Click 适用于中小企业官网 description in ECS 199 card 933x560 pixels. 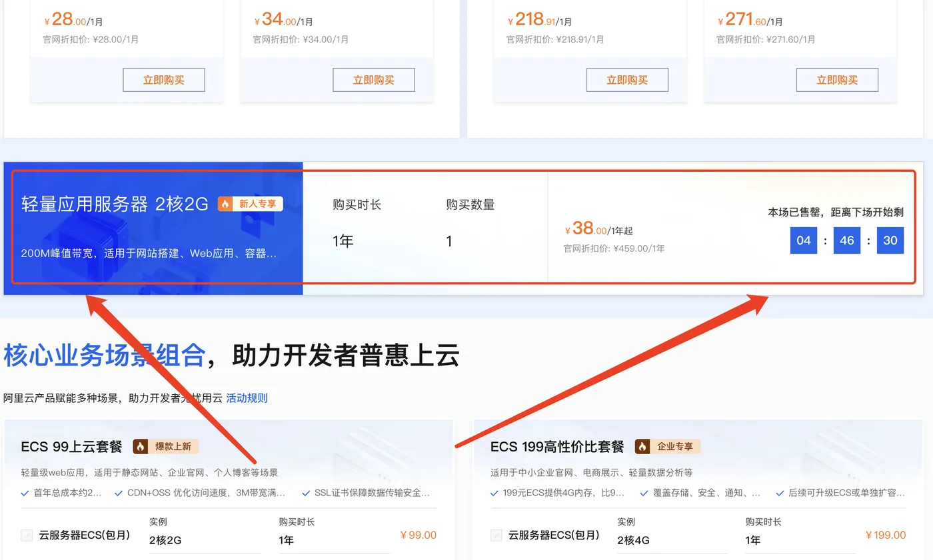tap(591, 472)
